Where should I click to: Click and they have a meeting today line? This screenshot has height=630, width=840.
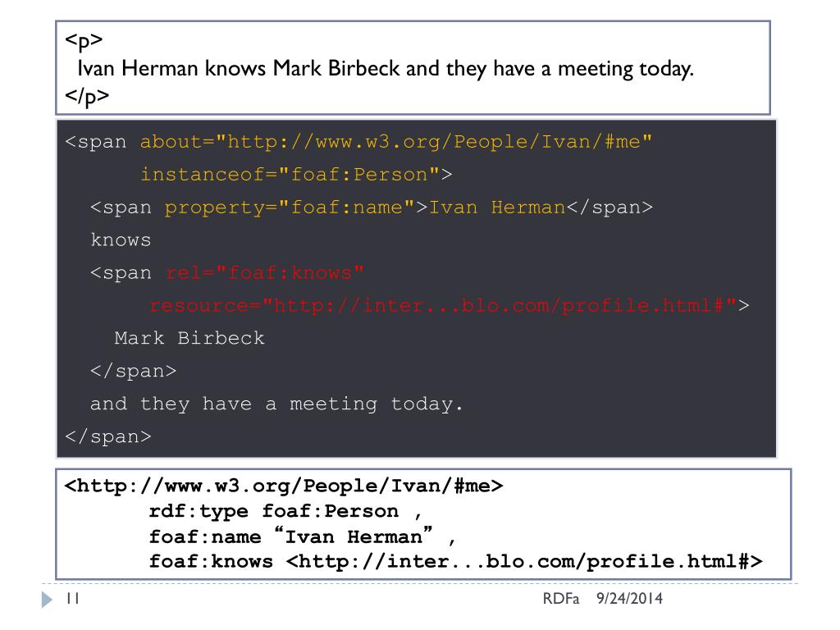(x=276, y=404)
